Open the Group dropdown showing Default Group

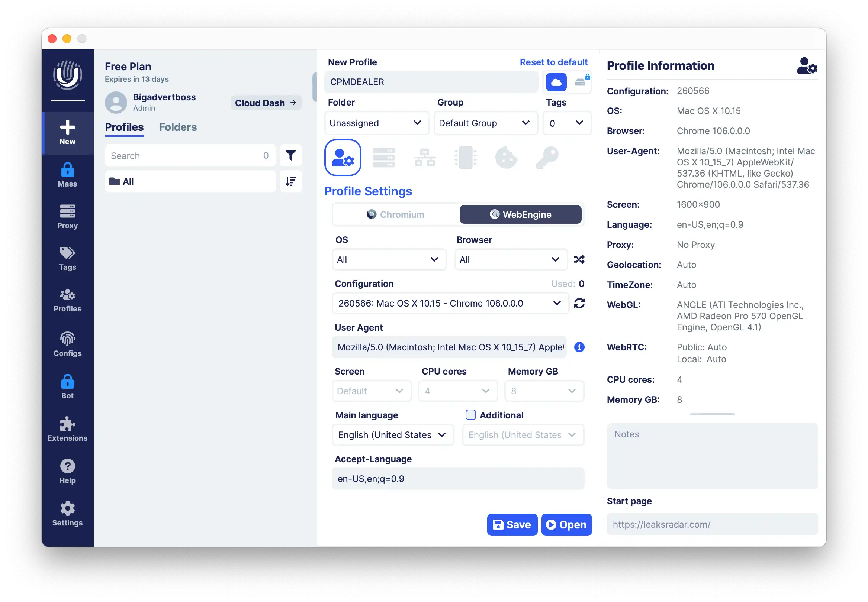485,123
